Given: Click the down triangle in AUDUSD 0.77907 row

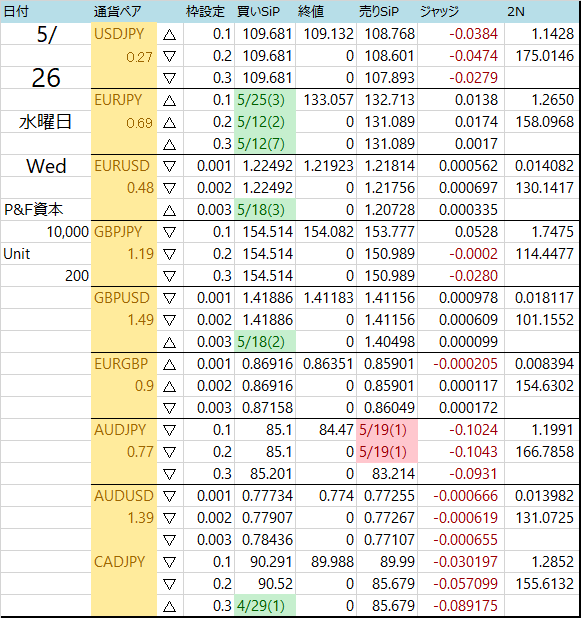Looking at the screenshot, I should pos(169,519).
